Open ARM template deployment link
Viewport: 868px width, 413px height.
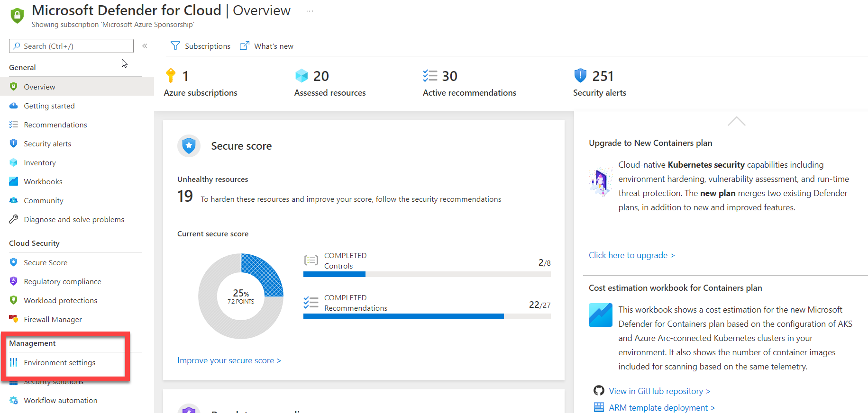[662, 408]
